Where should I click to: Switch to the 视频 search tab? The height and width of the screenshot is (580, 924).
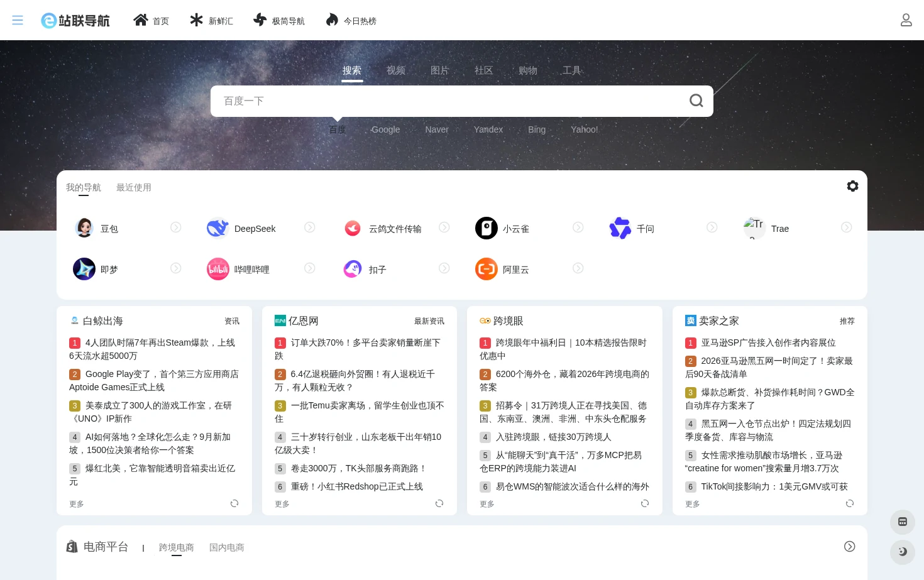(396, 70)
